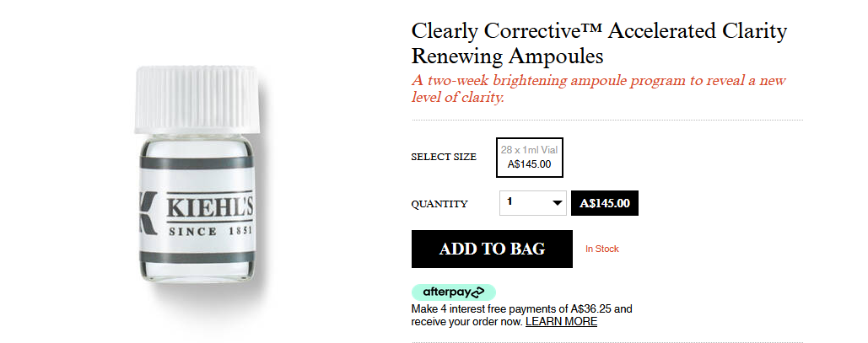Screen dimensions: 868x343
Task: Click the black A$145.00 total price box
Action: 605,203
